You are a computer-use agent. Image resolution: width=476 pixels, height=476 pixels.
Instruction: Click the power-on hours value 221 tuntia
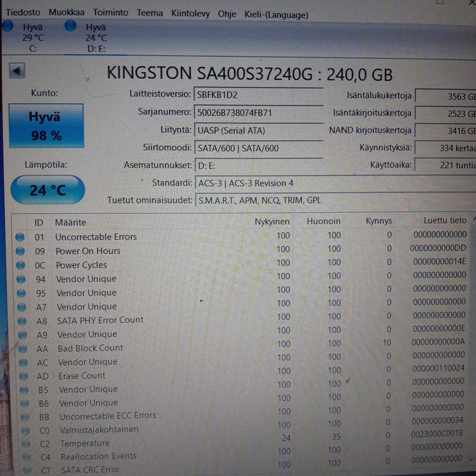tap(445, 165)
